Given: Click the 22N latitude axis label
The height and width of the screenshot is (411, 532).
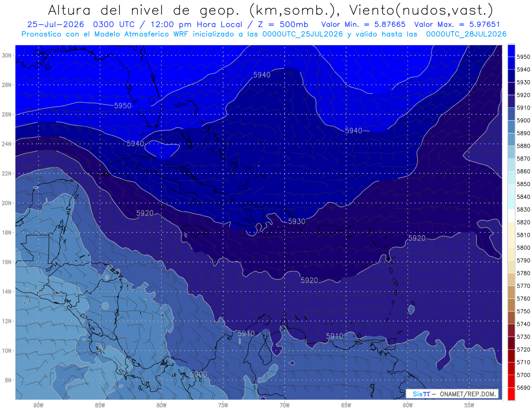Looking at the screenshot, I should (x=7, y=173).
